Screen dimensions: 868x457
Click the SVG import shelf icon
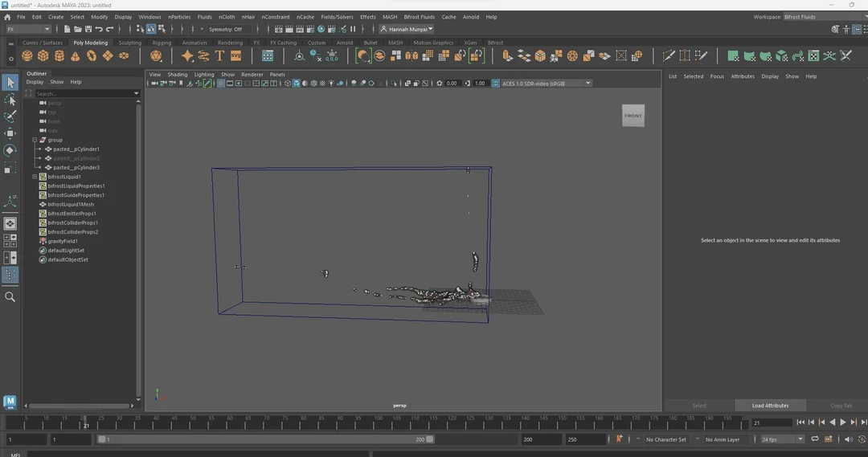235,56
